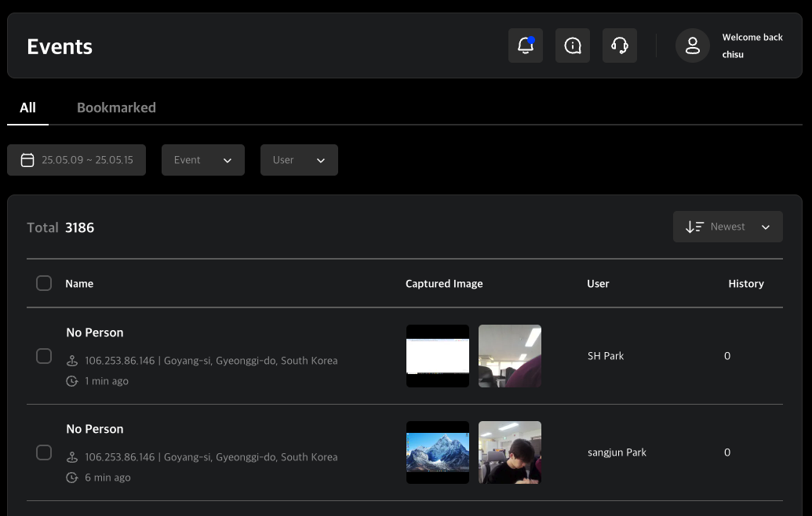Click location pin icon in SH Park row
The height and width of the screenshot is (516, 812).
pos(72,361)
